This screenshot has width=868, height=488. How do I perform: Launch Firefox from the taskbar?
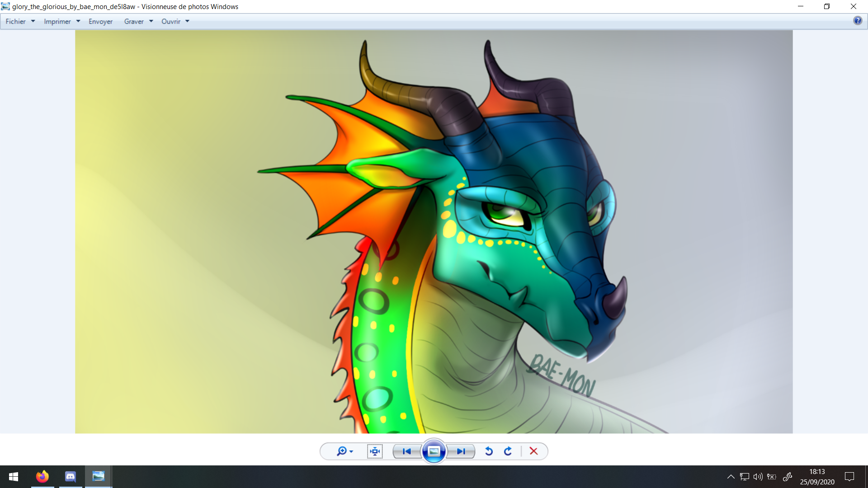click(42, 477)
